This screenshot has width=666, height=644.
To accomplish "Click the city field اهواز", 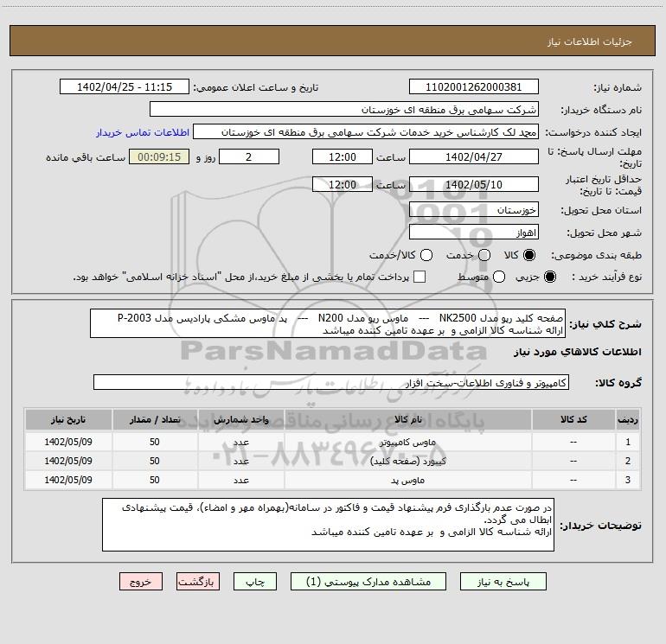I will [474, 232].
